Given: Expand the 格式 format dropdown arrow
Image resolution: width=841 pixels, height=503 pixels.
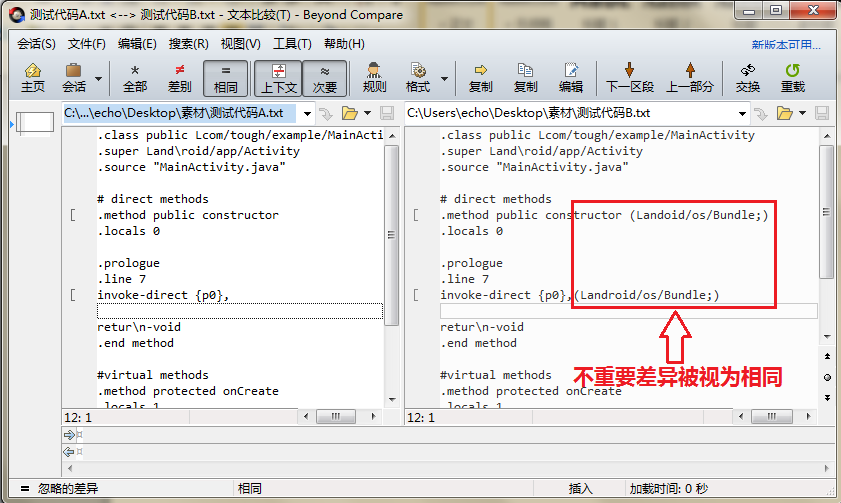Looking at the screenshot, I should (x=444, y=78).
